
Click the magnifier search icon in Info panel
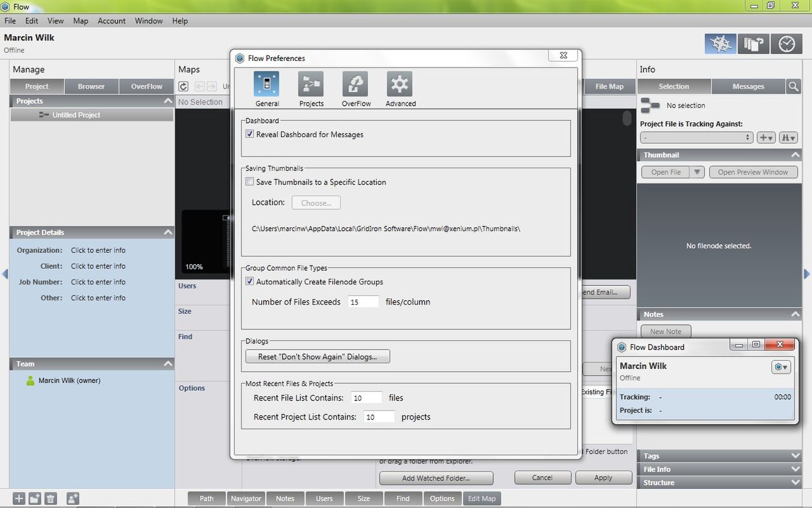click(794, 86)
